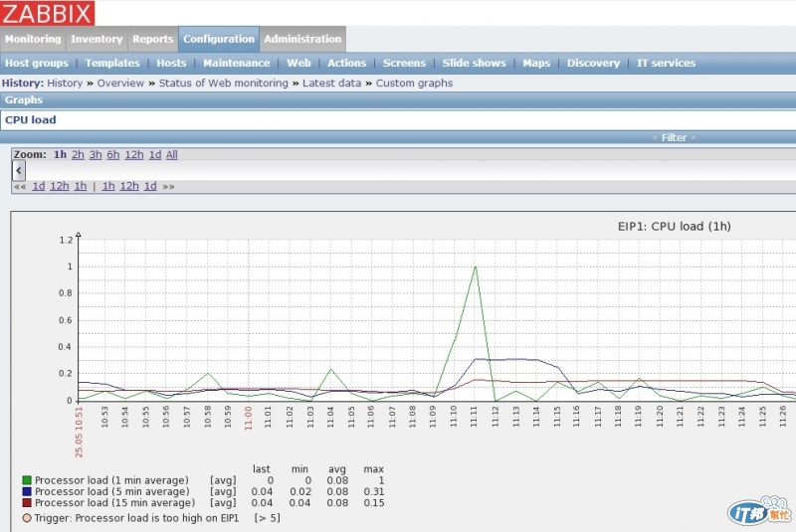Screen dimensions: 796x532
Task: Open the Hosts submenu item
Action: (171, 63)
